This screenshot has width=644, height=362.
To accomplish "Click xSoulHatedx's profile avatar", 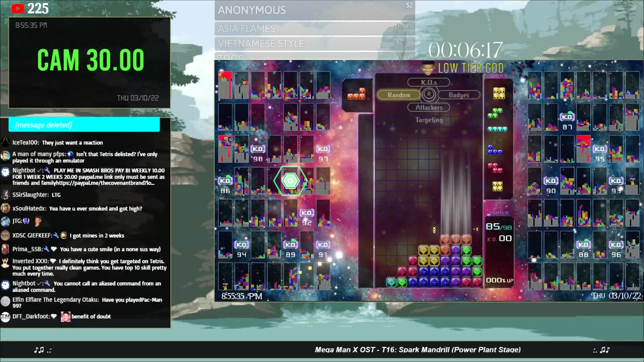I will (5, 208).
